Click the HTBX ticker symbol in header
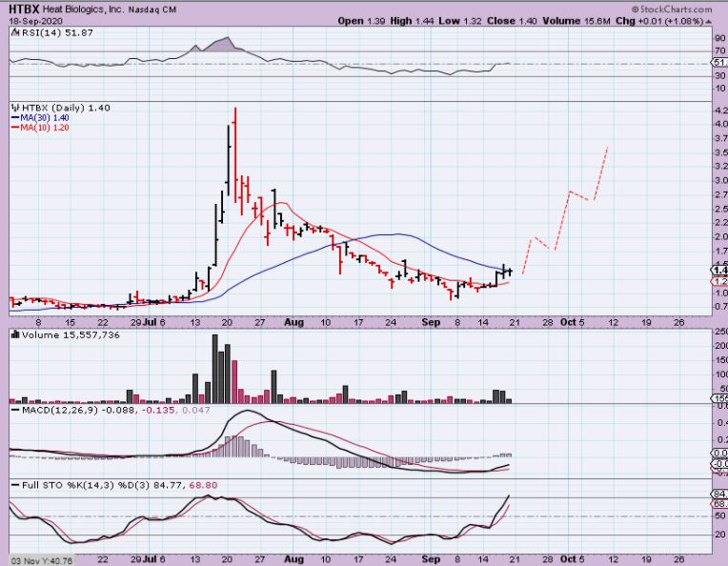 (24, 9)
